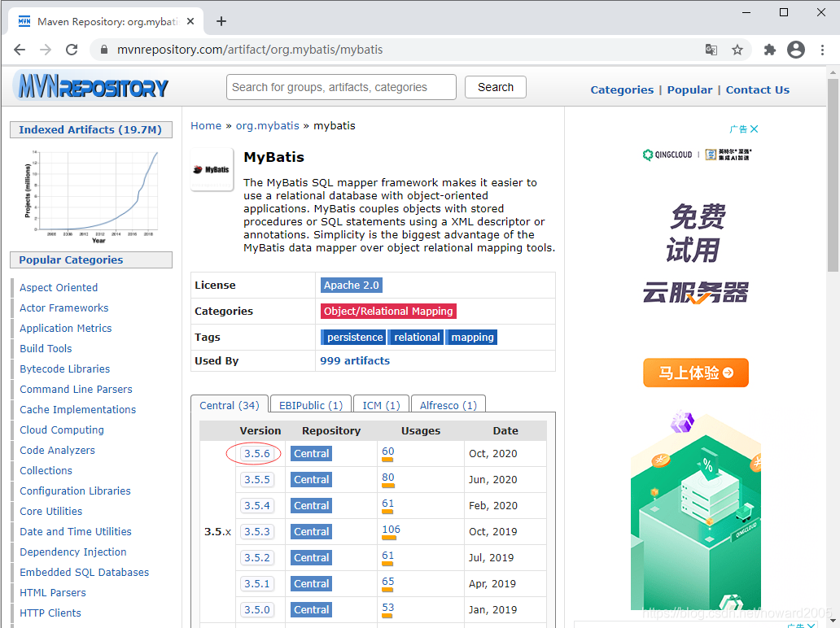Image resolution: width=840 pixels, height=628 pixels.
Task: Open a new browser tab
Action: tap(221, 21)
